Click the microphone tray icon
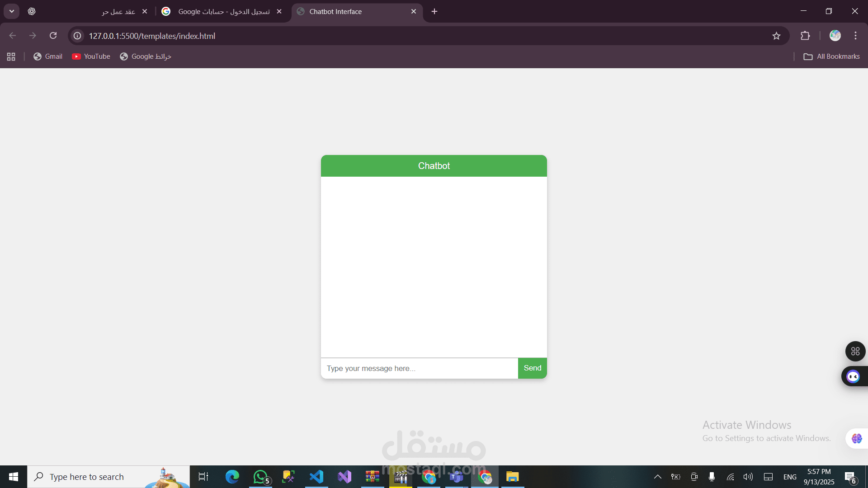 tap(712, 477)
